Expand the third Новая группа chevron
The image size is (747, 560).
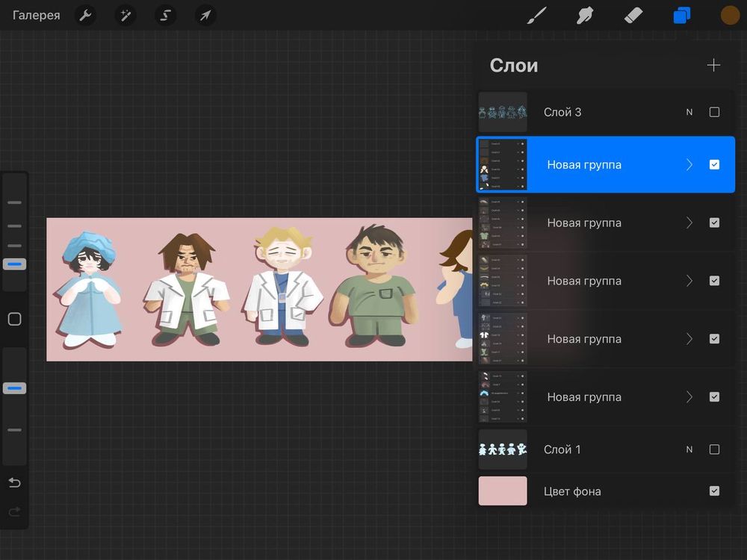689,281
